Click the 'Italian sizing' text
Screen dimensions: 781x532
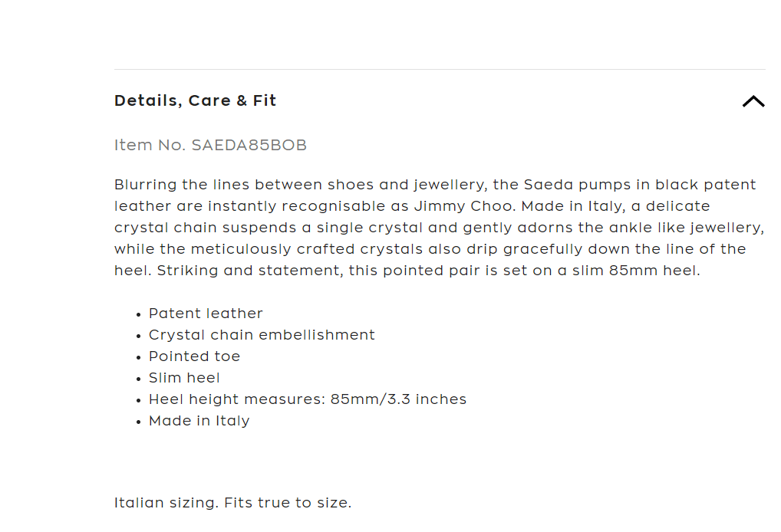(x=166, y=504)
